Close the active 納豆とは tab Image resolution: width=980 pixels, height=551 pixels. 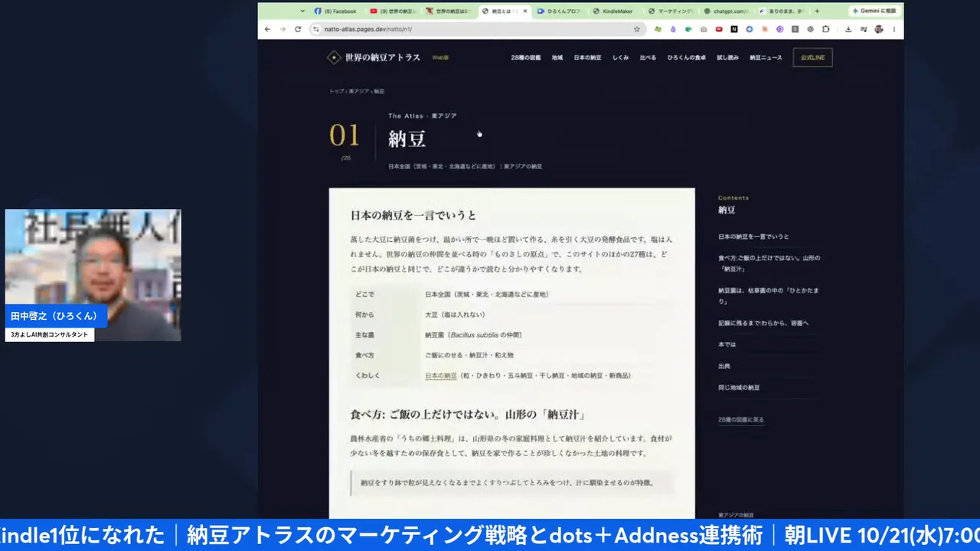click(525, 11)
